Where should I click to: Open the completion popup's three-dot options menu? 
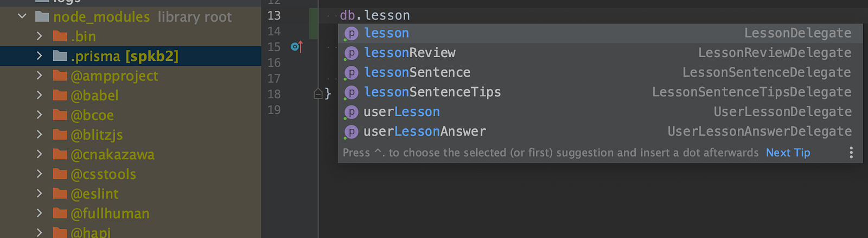[851, 153]
